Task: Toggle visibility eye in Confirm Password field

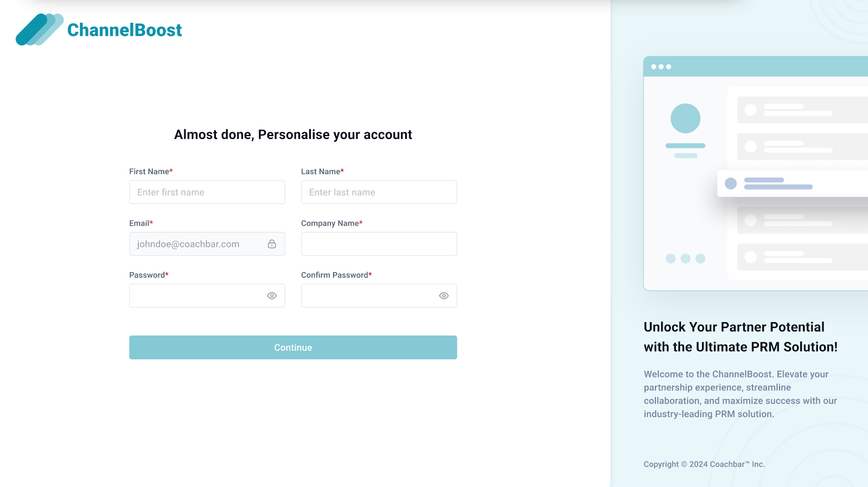Action: pyautogui.click(x=444, y=296)
